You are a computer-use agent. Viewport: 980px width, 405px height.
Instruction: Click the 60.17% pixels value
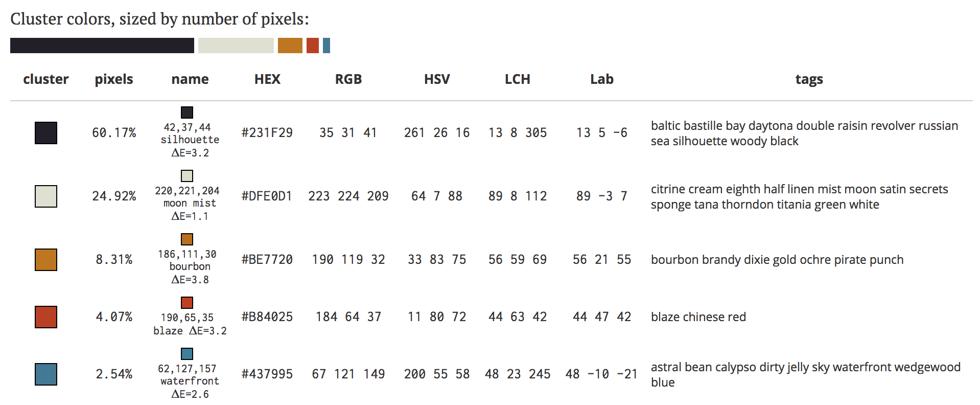114,133
